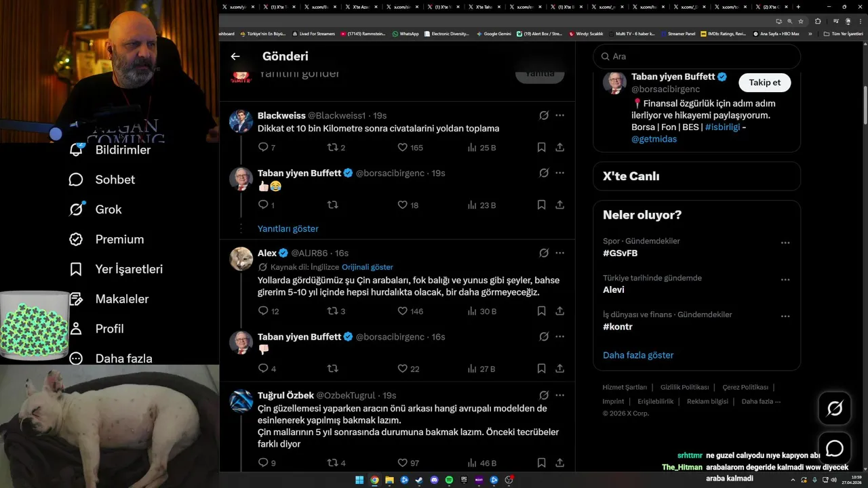The image size is (868, 488).
Task: Open more options on thumbs-up emoji reply
Action: pos(559,173)
